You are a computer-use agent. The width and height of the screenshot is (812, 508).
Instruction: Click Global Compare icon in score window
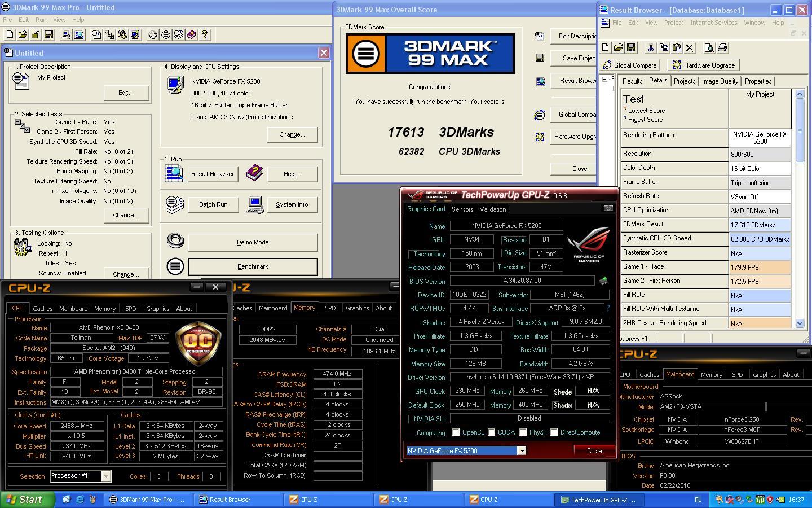click(x=540, y=115)
